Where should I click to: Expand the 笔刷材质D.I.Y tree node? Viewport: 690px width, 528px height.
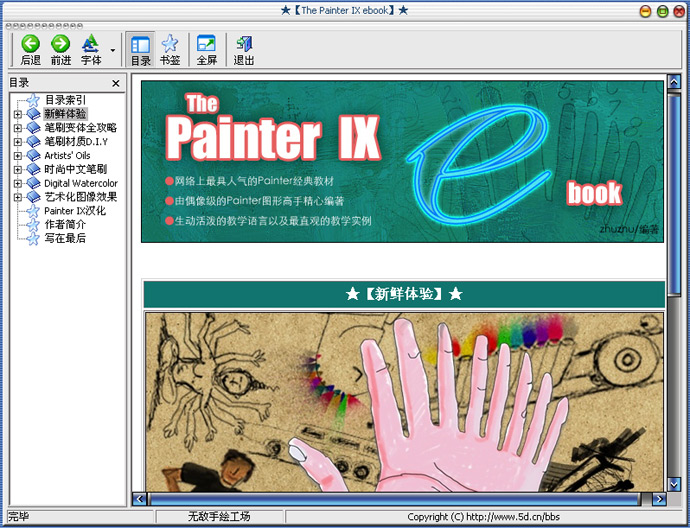coord(17,142)
